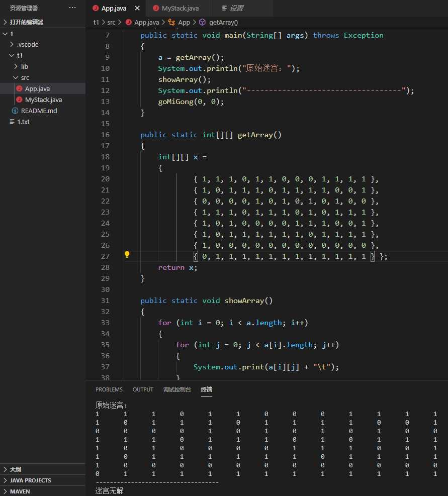Open the 调试控制台 debug console tab
Viewport: 448px width, 496px height.
[x=177, y=389]
